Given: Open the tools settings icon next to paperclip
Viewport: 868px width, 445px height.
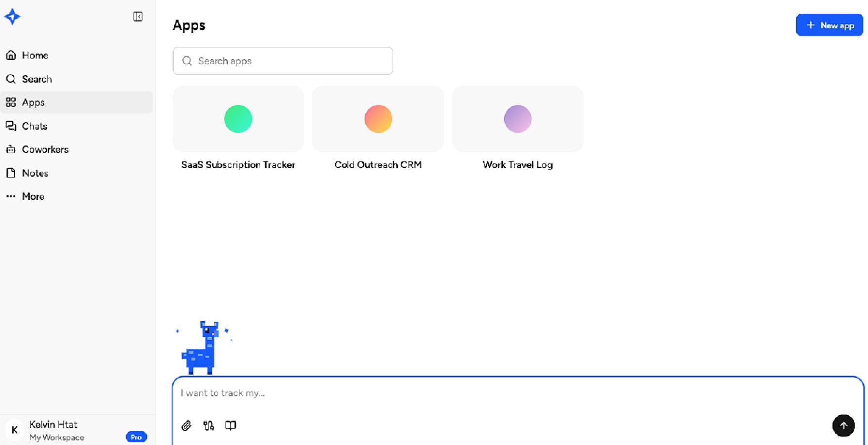Looking at the screenshot, I should (x=209, y=426).
